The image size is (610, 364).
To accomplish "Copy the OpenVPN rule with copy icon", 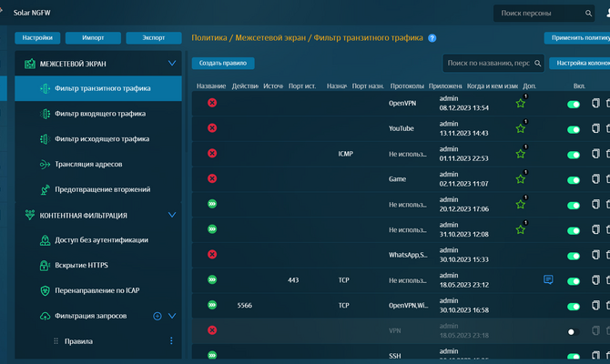I will 595,103.
